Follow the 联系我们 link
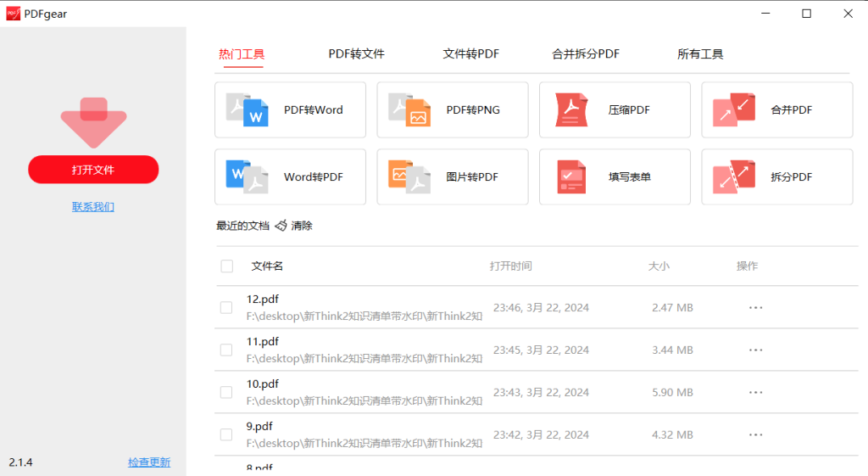This screenshot has width=868, height=476. (93, 207)
